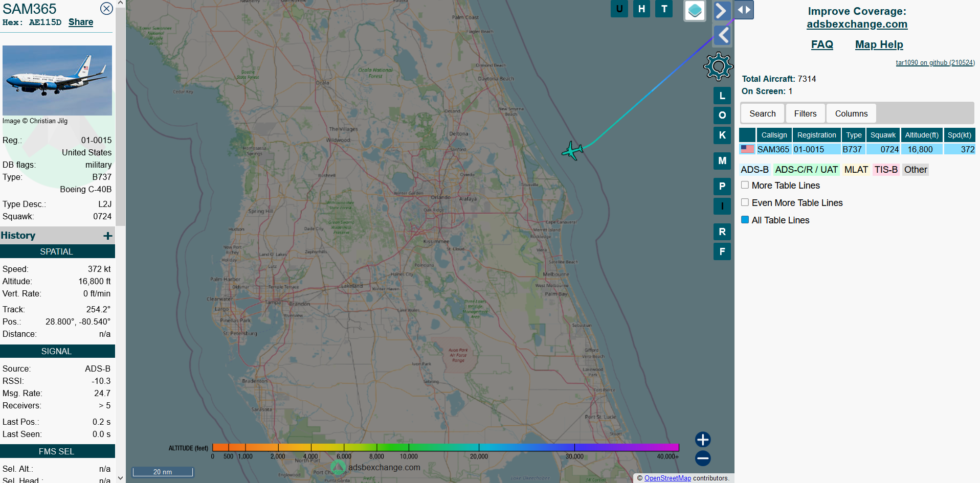Toggle the U map button
Viewport: 980px width, 483px height.
point(619,9)
